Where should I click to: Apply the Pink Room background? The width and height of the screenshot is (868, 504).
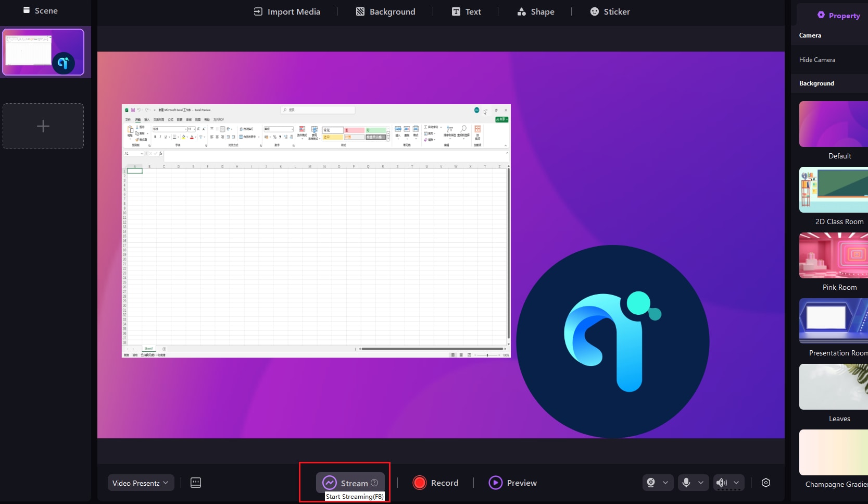834,255
